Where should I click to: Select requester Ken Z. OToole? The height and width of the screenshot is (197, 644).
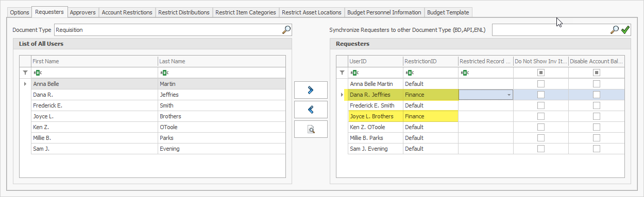coord(375,127)
